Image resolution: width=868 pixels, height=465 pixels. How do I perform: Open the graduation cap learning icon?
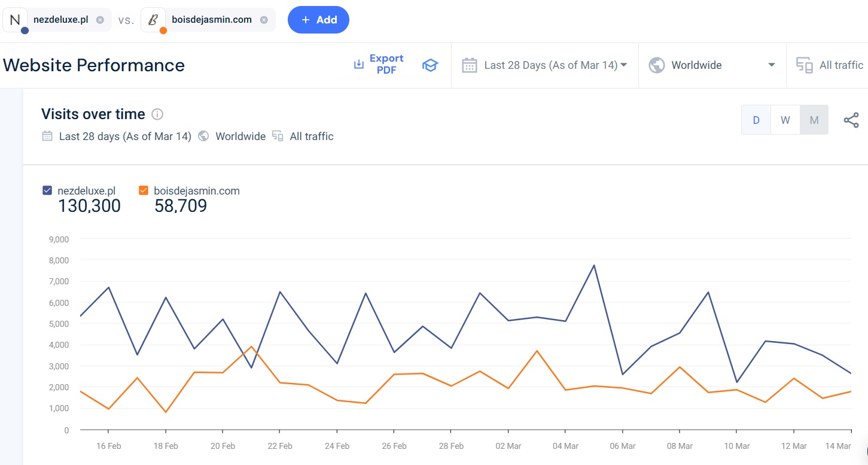(x=430, y=65)
